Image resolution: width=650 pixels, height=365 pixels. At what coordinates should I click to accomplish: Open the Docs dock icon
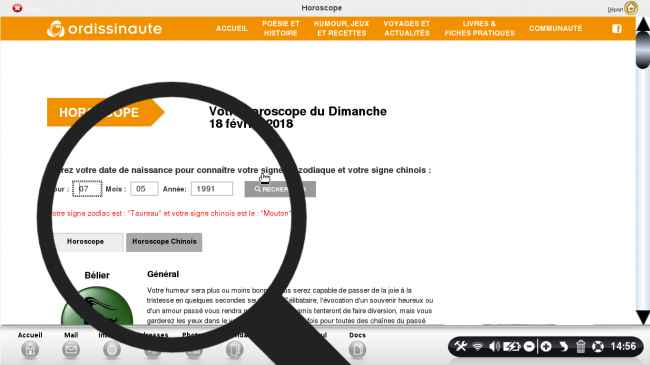tap(357, 350)
